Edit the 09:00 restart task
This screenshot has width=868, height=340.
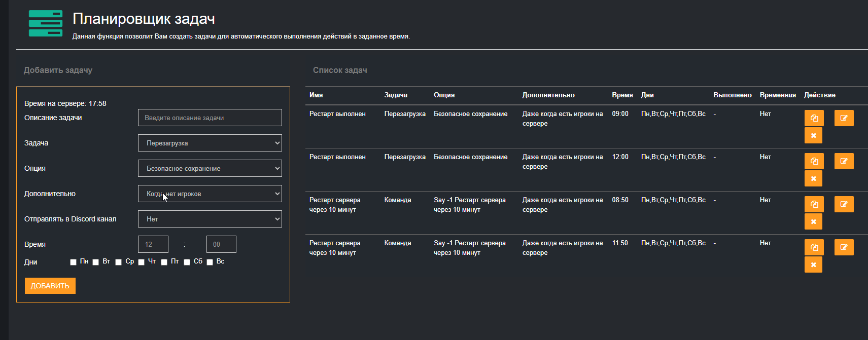[844, 118]
